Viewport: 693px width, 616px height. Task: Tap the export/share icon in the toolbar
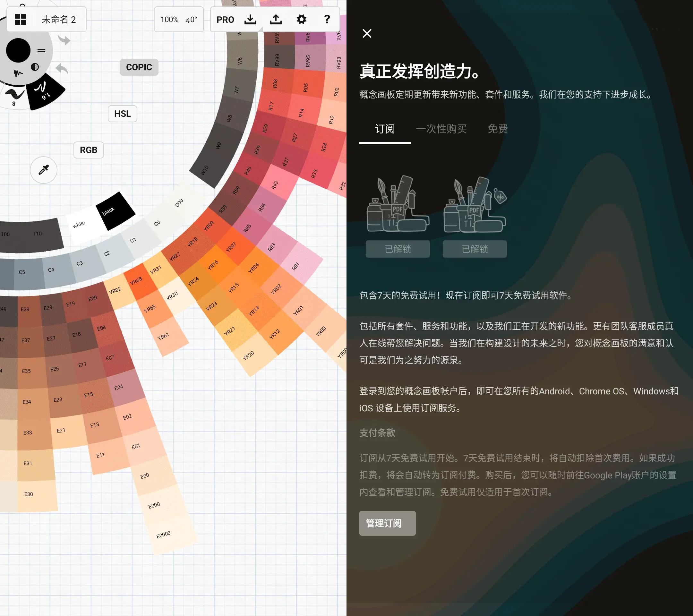tap(276, 19)
